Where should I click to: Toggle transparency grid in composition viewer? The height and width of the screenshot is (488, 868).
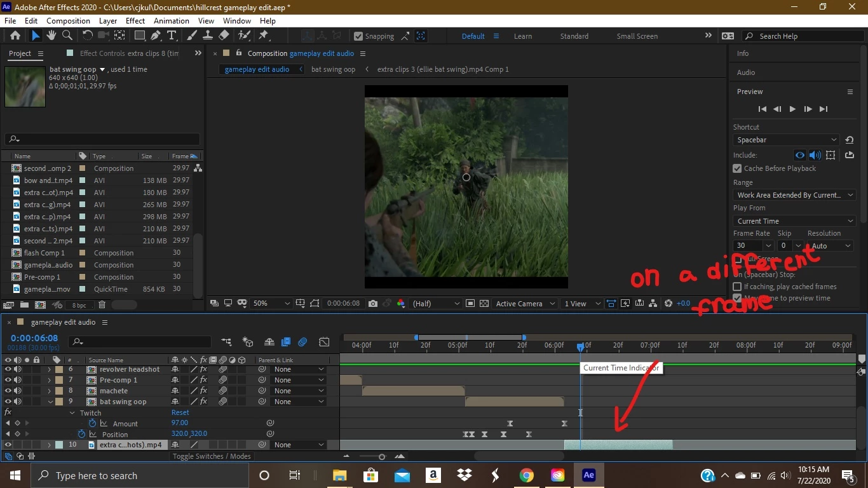484,304
